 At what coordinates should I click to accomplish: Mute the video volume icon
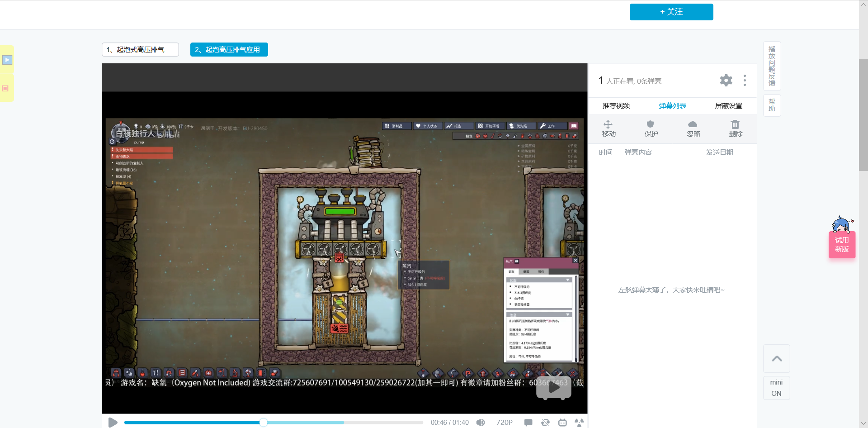[x=481, y=423]
